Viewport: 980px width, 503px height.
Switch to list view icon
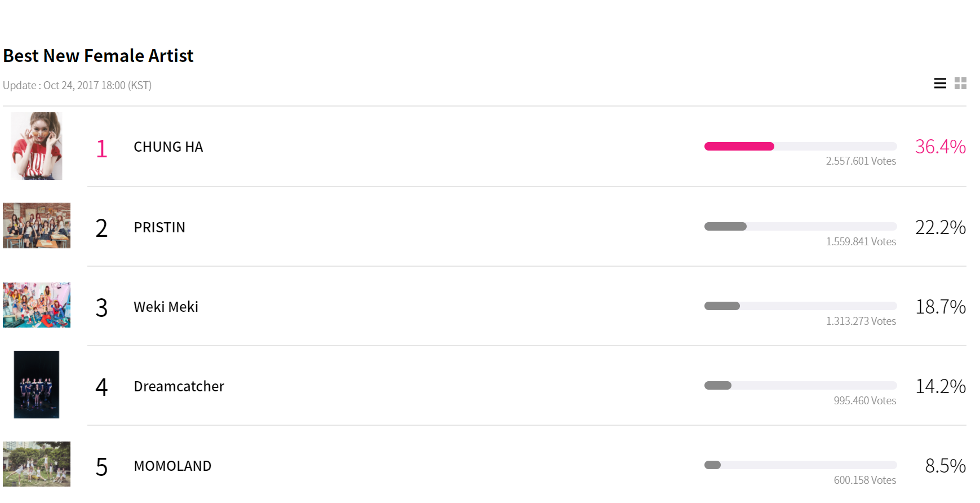[x=940, y=83]
